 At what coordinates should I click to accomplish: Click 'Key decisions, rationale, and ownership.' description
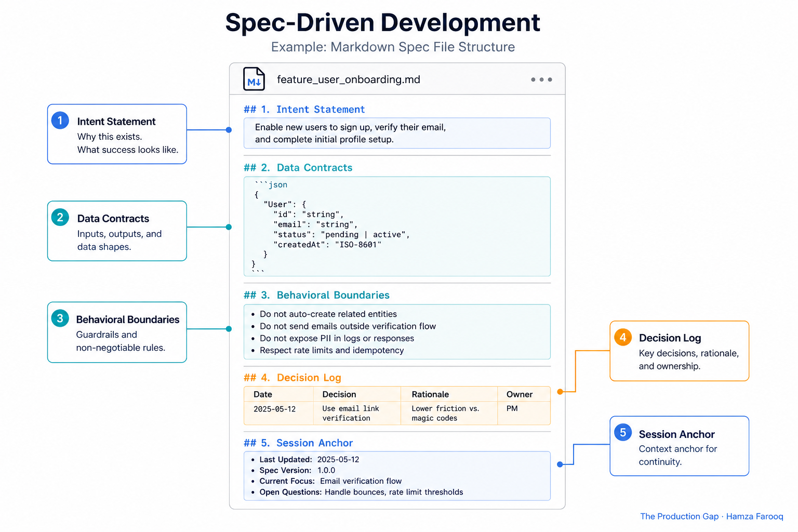[689, 360]
